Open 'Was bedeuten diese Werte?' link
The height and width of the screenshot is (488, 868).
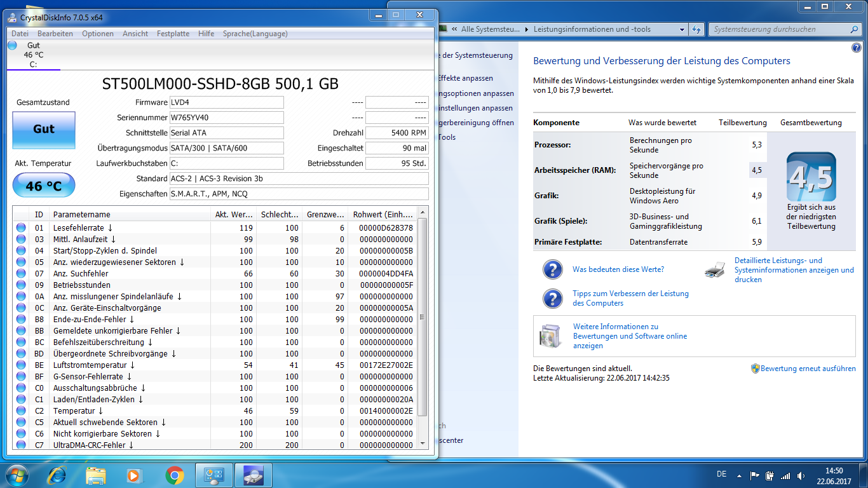618,269
